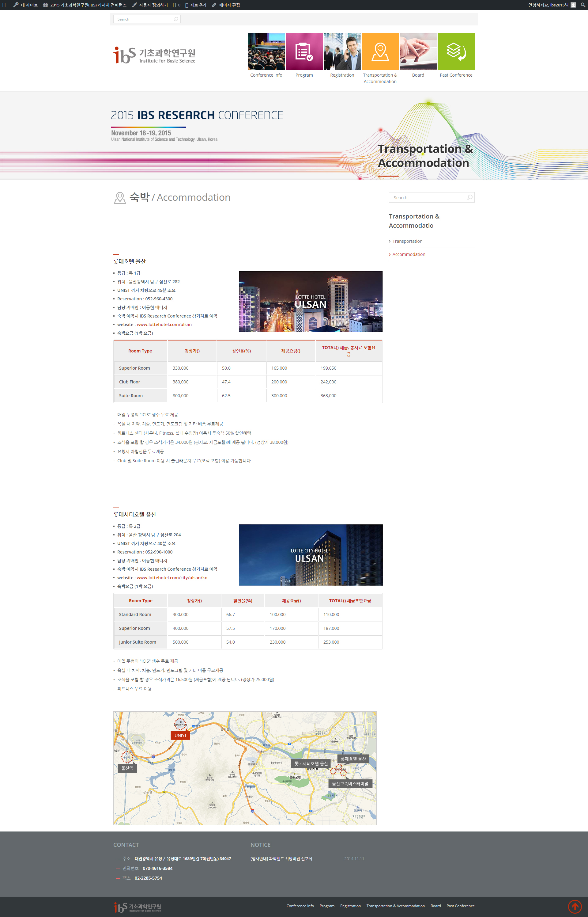Open the Registration photo tile

[342, 51]
